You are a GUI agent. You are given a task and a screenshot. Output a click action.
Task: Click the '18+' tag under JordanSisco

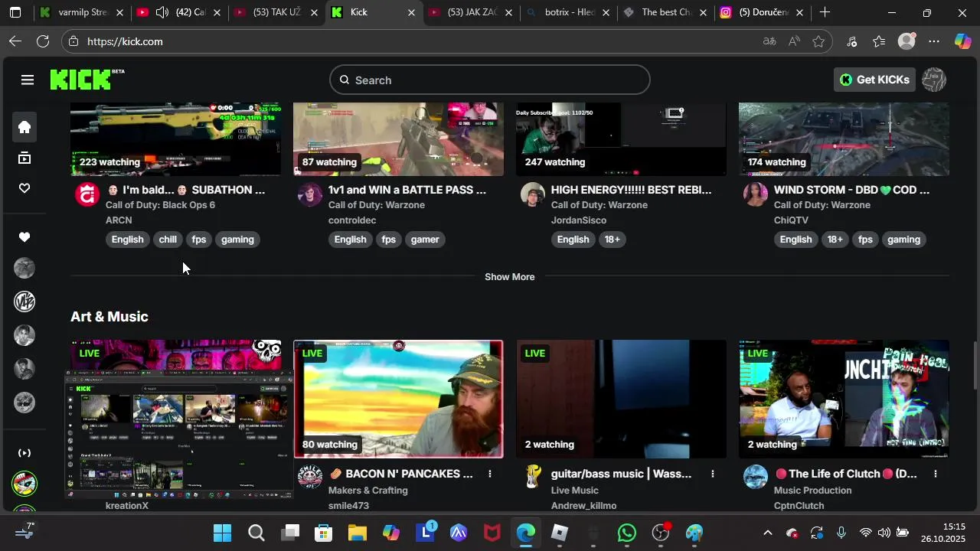point(612,240)
